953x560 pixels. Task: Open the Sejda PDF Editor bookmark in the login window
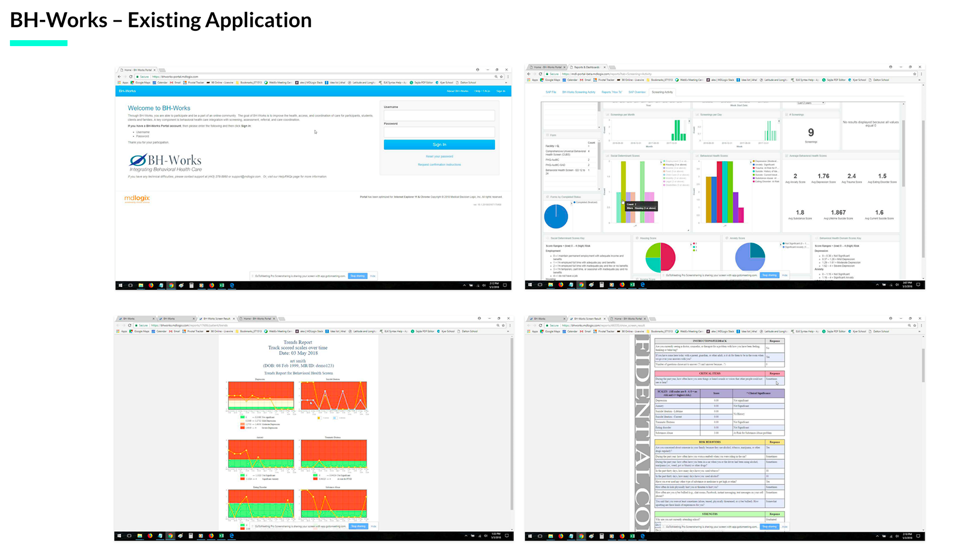pos(421,83)
